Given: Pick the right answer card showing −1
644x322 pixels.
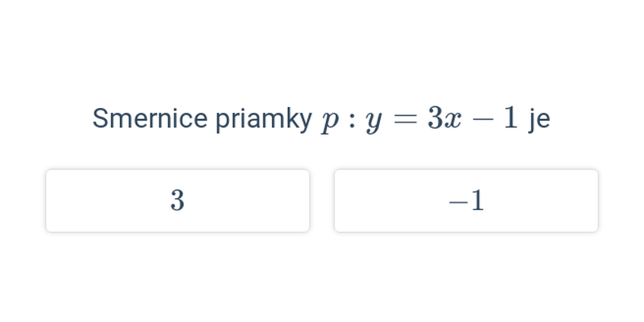Looking at the screenshot, I should pyautogui.click(x=466, y=200).
